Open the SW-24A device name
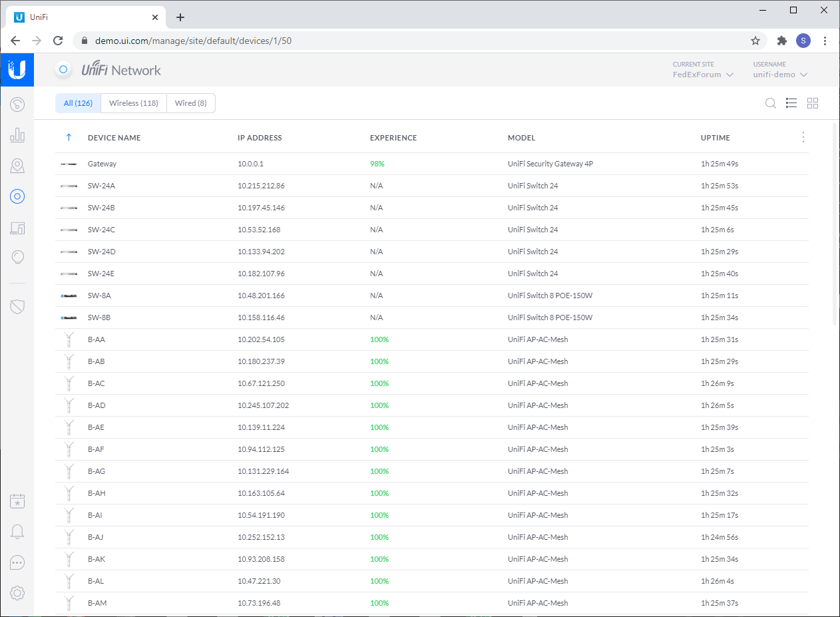The width and height of the screenshot is (840, 617). point(101,186)
